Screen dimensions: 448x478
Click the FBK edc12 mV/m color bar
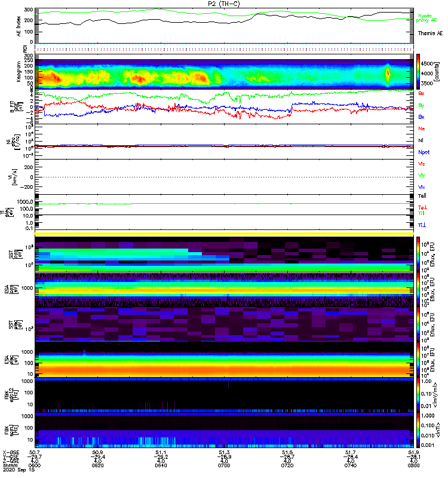point(418,395)
